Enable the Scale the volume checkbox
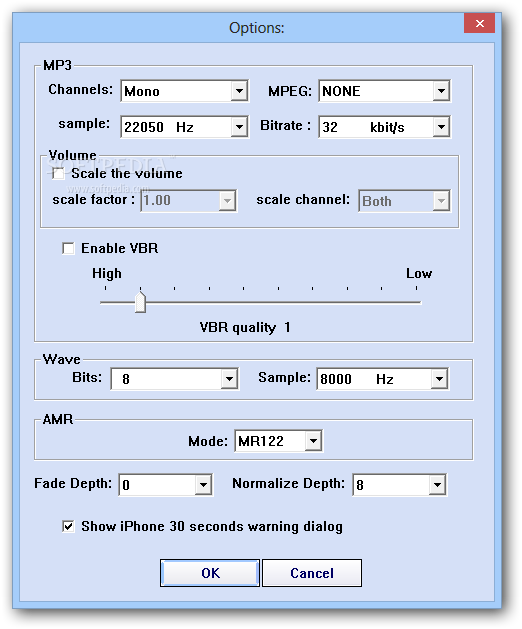This screenshot has width=522, height=629. 59,174
